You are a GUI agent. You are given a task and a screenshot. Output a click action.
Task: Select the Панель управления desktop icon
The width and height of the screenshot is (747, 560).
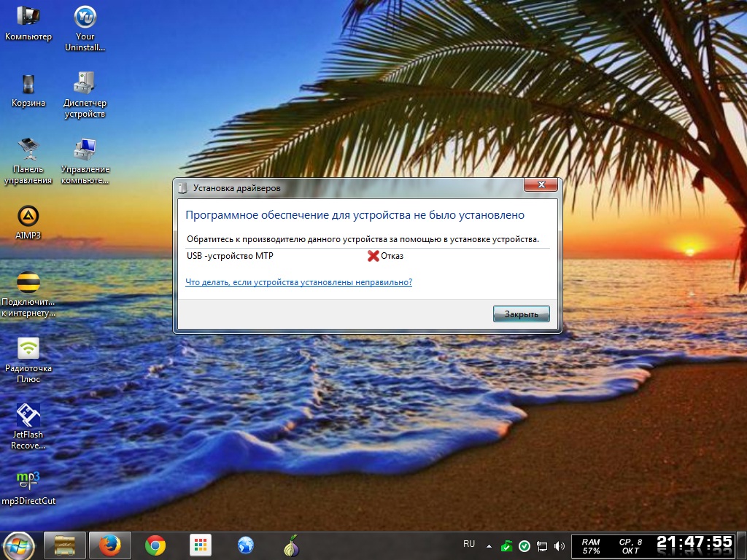[x=28, y=150]
